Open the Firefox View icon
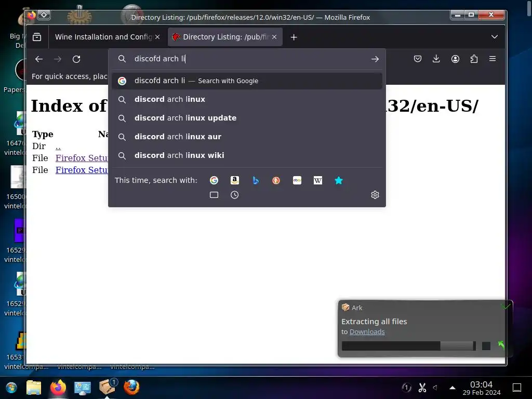The image size is (532, 399). click(x=37, y=37)
